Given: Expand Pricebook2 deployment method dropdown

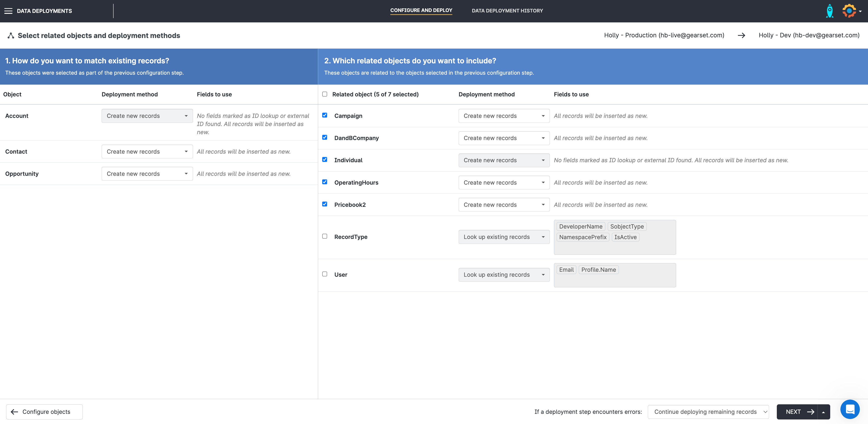Looking at the screenshot, I should pos(504,205).
